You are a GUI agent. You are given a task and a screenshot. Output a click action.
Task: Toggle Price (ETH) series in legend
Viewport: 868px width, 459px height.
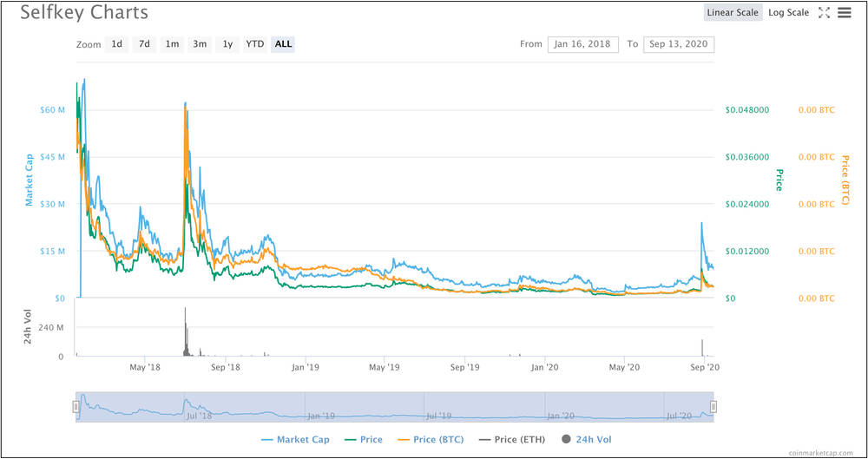coord(512,440)
